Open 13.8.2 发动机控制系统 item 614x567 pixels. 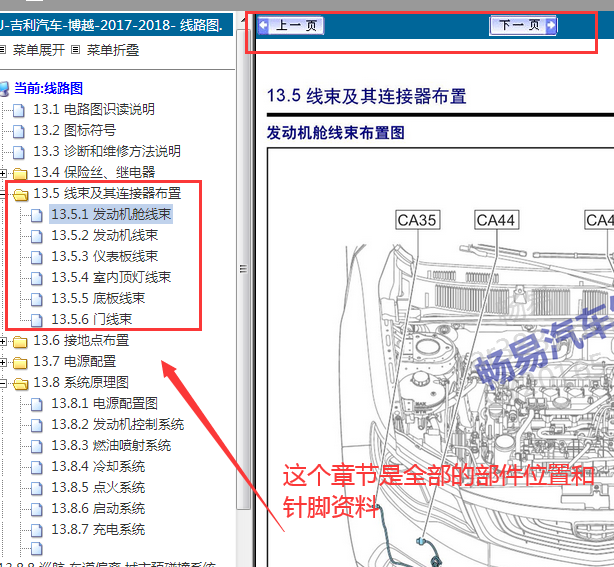tap(117, 424)
